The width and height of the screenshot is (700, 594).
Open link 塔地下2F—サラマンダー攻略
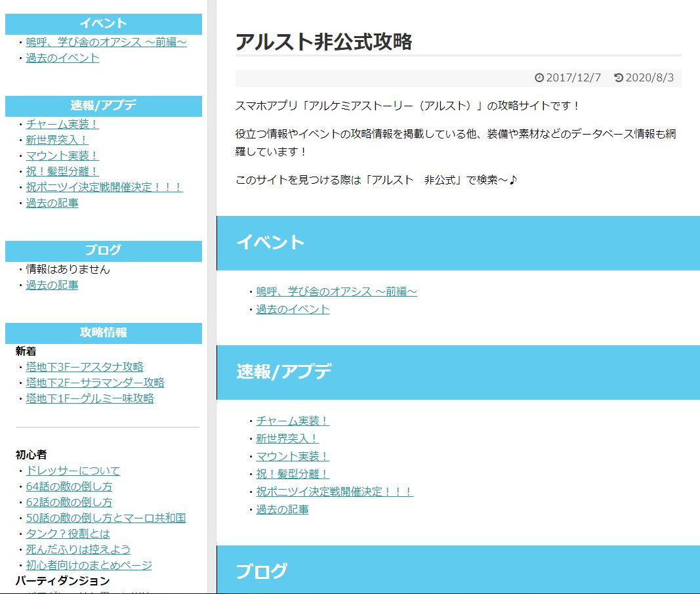95,382
